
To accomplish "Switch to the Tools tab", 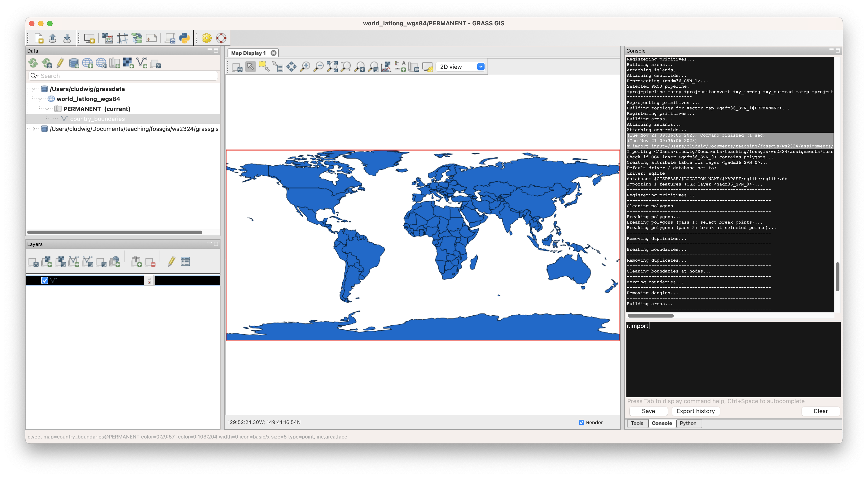I will tap(637, 423).
